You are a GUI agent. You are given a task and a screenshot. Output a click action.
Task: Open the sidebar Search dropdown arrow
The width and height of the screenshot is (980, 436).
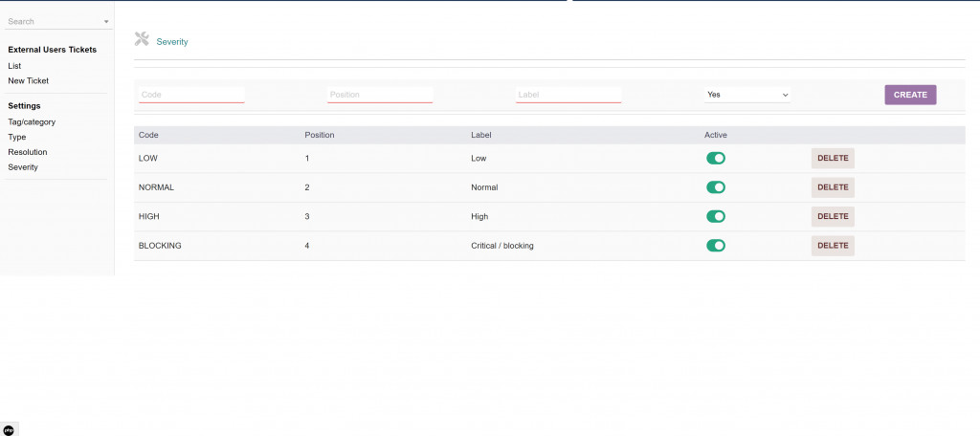coord(106,22)
